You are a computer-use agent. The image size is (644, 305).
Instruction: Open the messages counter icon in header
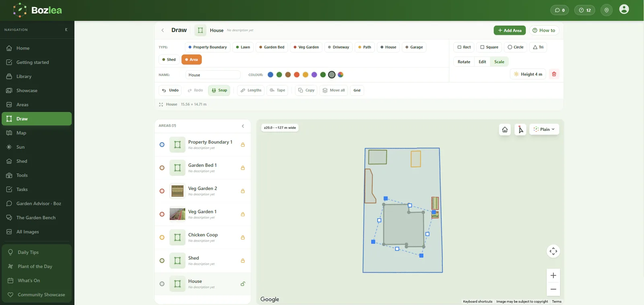559,10
